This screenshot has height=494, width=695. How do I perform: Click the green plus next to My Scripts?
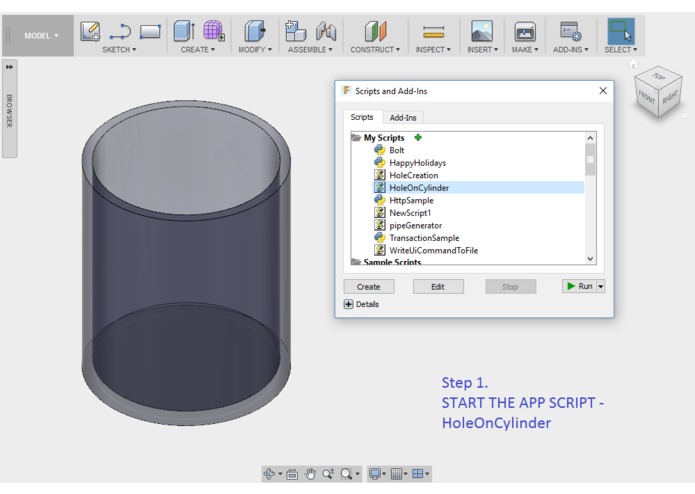tap(418, 137)
